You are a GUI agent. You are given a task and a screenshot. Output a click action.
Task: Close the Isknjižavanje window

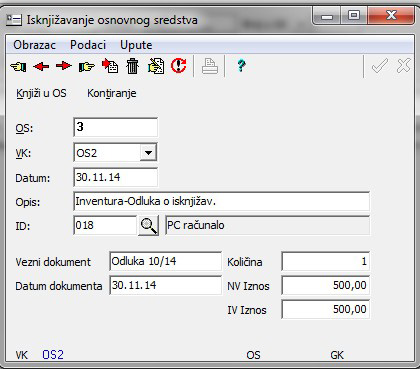(x=391, y=16)
